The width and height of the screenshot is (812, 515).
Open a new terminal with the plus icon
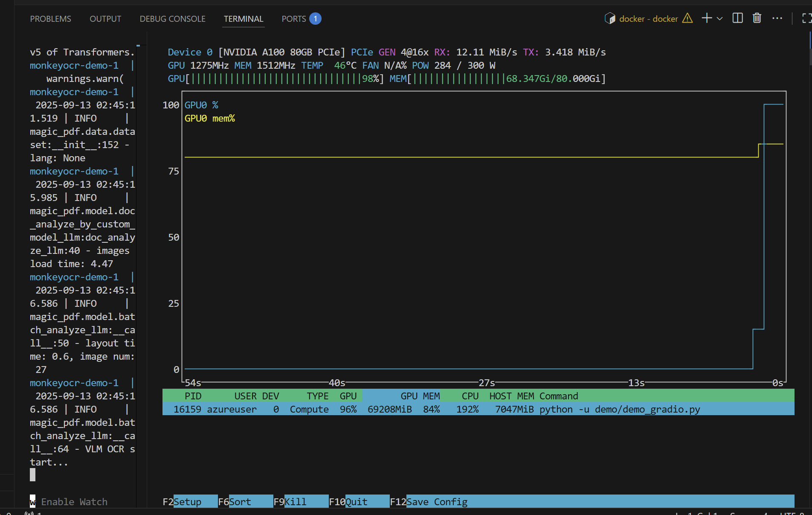coord(707,18)
